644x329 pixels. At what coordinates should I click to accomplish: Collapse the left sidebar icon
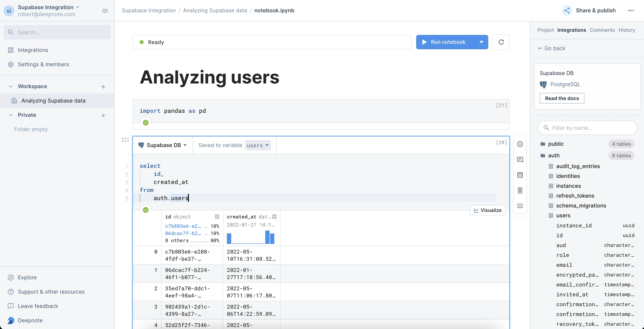105,11
